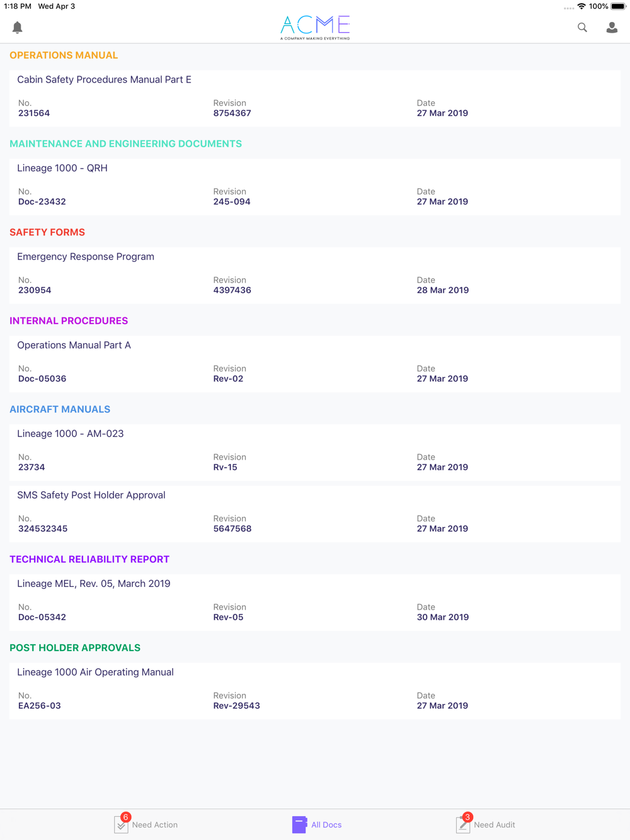The width and height of the screenshot is (630, 840).
Task: Tap the Need Action checklist icon
Action: coord(122,824)
